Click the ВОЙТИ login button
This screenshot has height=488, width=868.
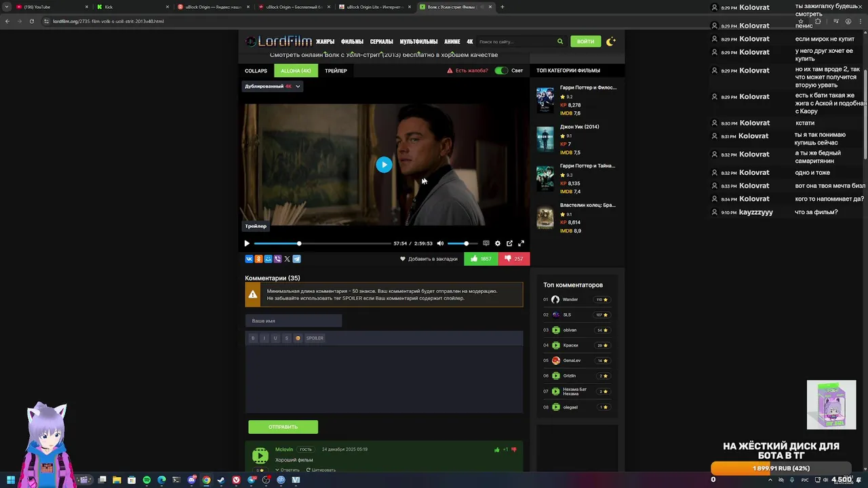pyautogui.click(x=585, y=41)
